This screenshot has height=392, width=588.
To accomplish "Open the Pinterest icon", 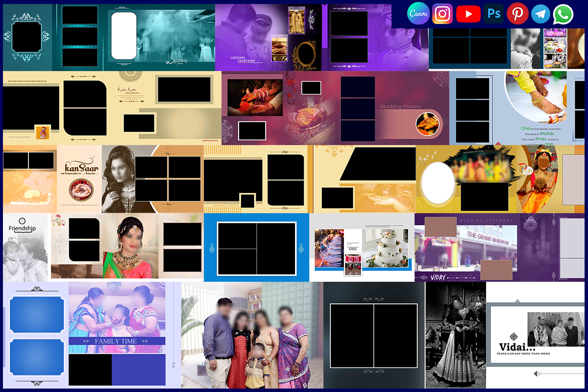I will (517, 14).
